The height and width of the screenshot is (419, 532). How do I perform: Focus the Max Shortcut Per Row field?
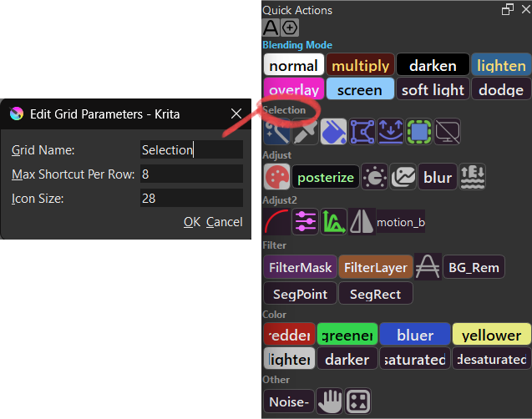click(x=191, y=174)
